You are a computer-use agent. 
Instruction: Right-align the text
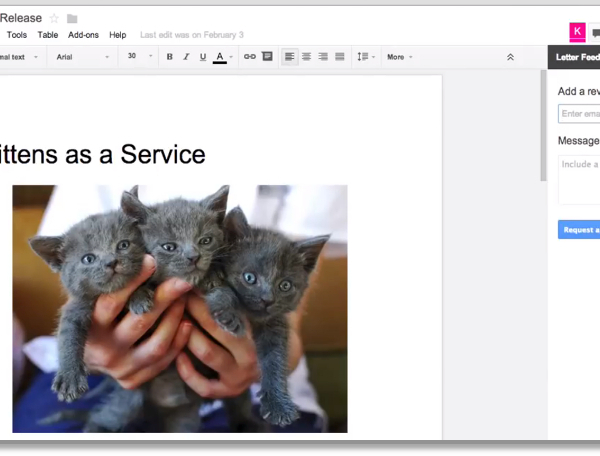(323, 57)
